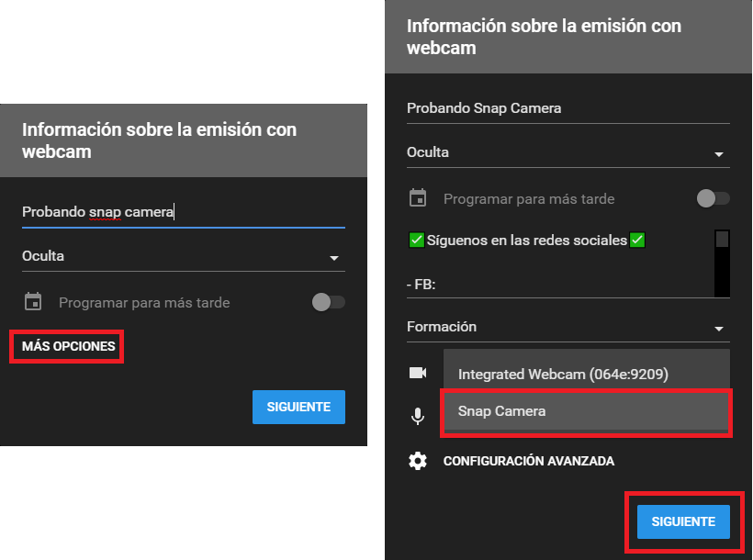Open 'Oculta' visibility dropdown in left dialog
Viewport: 753px width, 560px height.
[184, 256]
